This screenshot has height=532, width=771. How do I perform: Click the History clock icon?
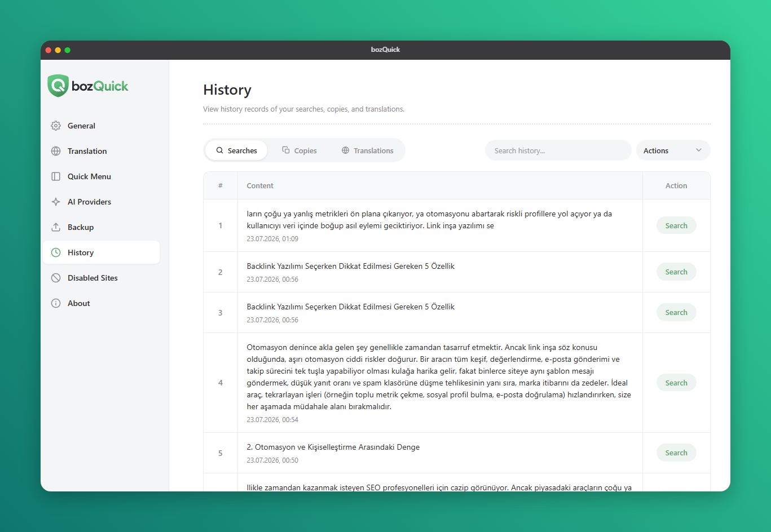click(x=56, y=252)
